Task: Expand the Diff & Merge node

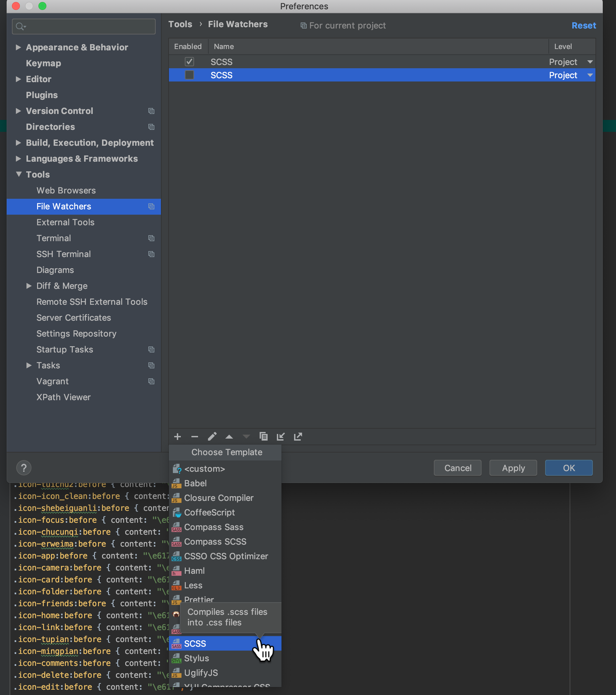Action: tap(29, 286)
